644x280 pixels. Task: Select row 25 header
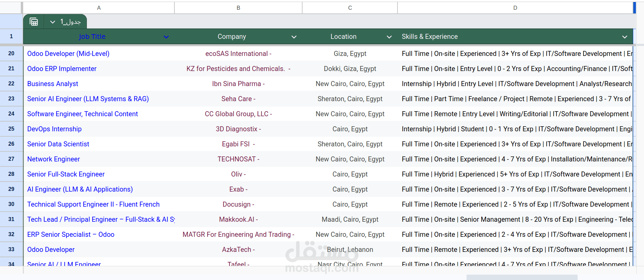(x=11, y=129)
